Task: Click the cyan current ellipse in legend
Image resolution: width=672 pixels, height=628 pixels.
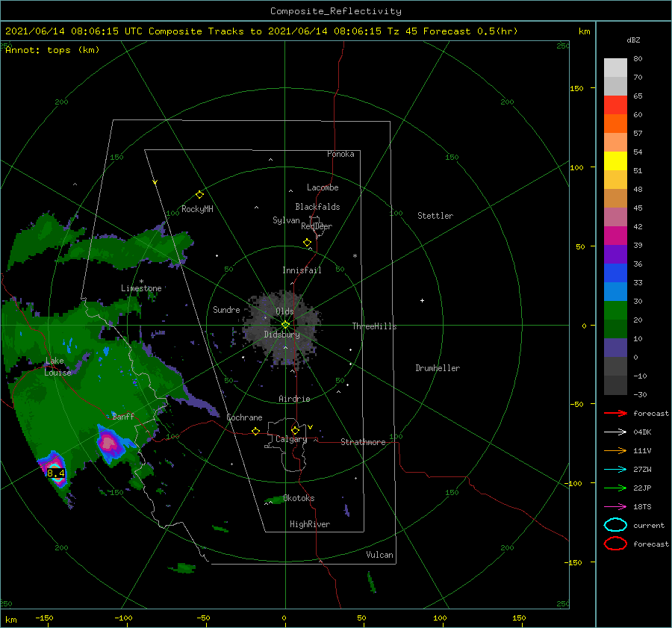Action: (615, 525)
